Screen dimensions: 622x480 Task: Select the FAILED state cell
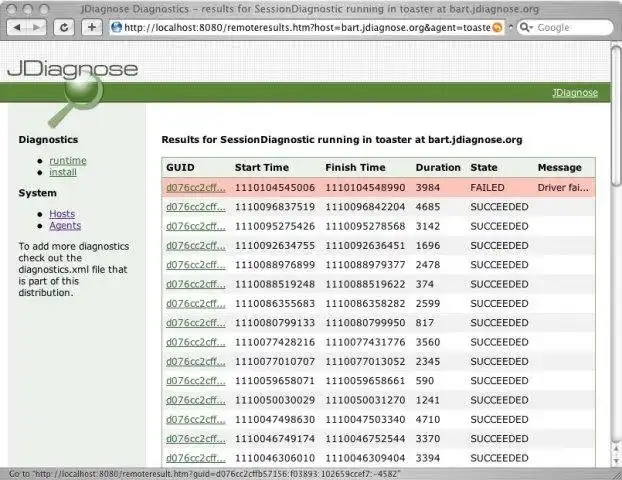488,188
